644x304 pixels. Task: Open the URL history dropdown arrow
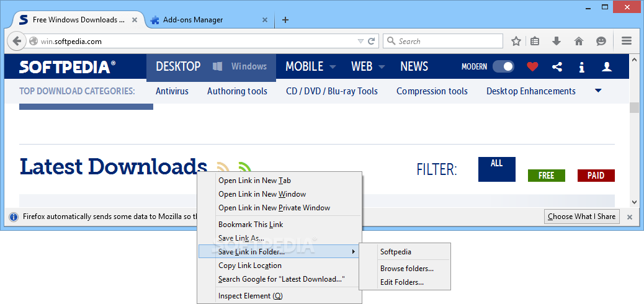point(360,42)
